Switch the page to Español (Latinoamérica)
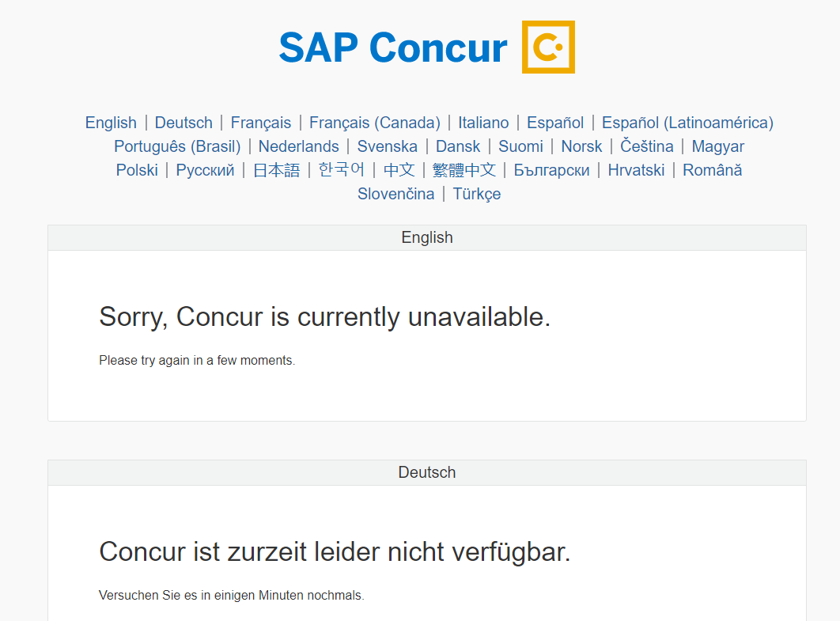840x621 pixels. pyautogui.click(x=687, y=123)
